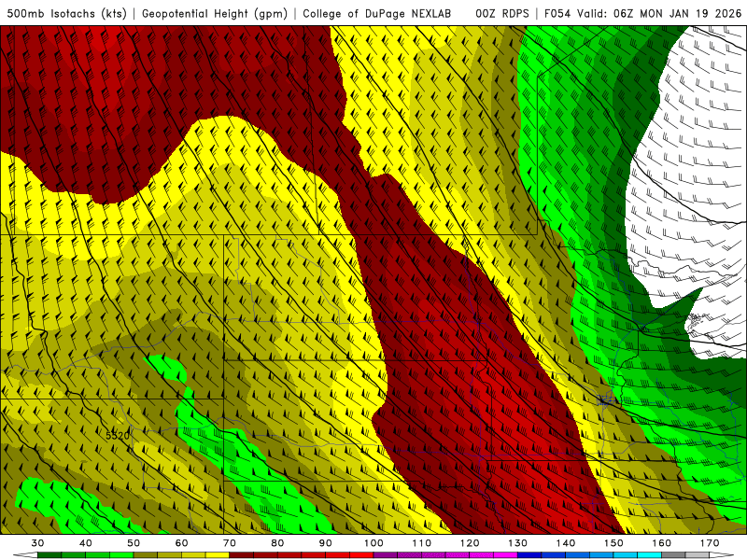This screenshot has width=747, height=560.
Task: Click the "00Z RDPS" model run label
Action: click(x=502, y=13)
